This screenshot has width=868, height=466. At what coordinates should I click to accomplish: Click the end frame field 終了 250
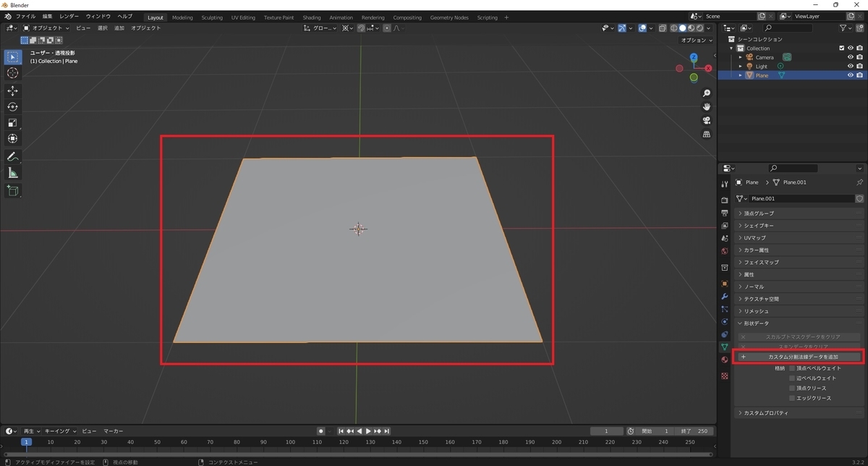(695, 431)
